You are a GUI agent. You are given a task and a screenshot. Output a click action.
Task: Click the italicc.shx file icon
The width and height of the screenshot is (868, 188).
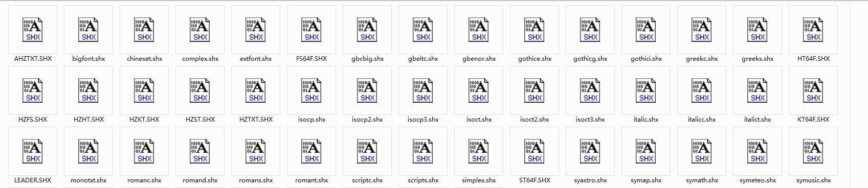click(x=702, y=90)
